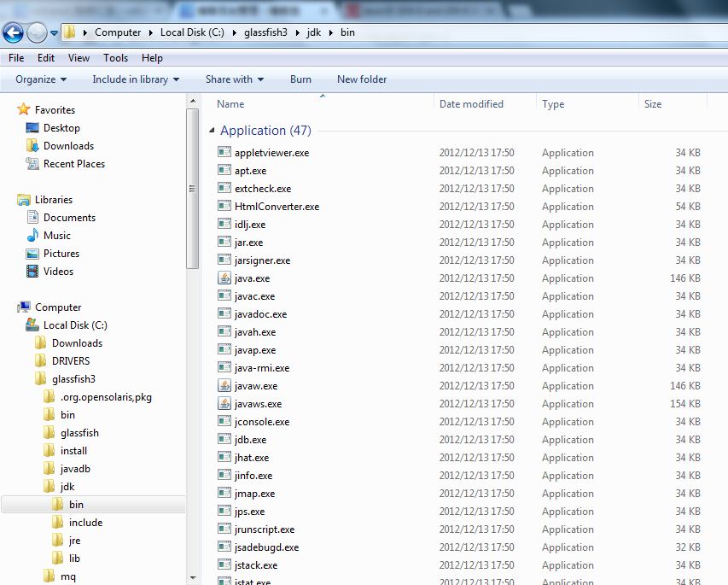Open the Organize dropdown menu
The width and height of the screenshot is (728, 585).
(x=40, y=79)
